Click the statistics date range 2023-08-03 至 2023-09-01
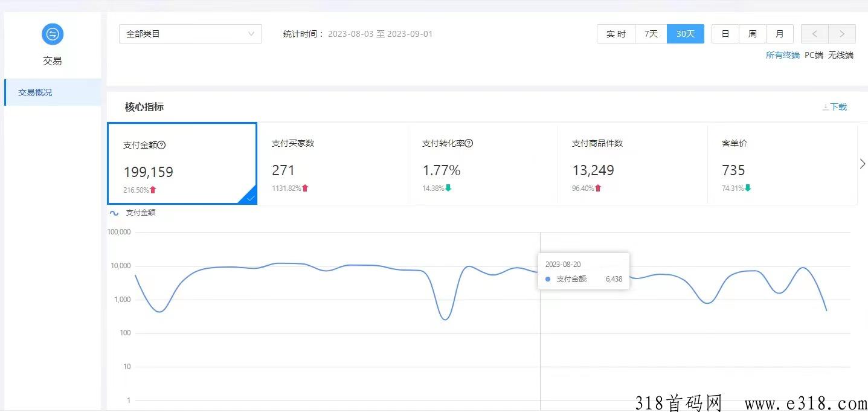Screen dimensions: 868x412 380,34
